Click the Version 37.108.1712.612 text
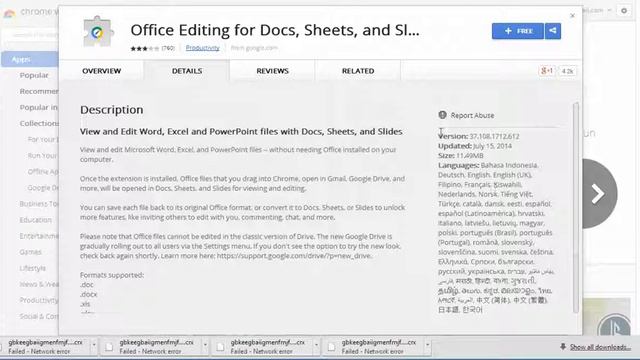Image resolution: width=640 pixels, height=360 pixels. pos(479,136)
